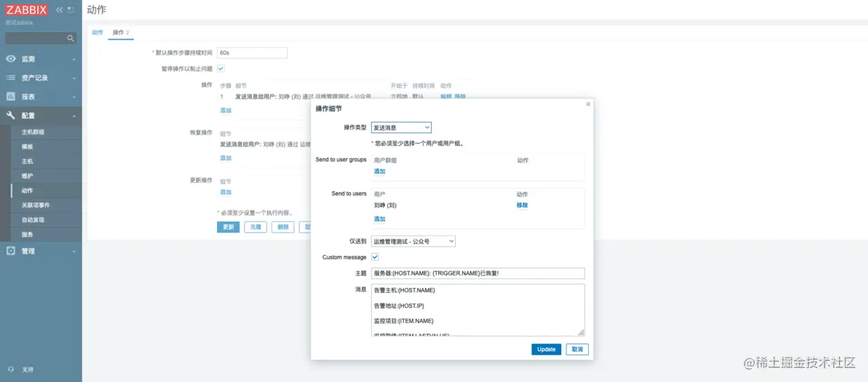Screen dimensions: 868x382
Task: Click the search magnifier icon in sidebar
Action: pos(71,38)
